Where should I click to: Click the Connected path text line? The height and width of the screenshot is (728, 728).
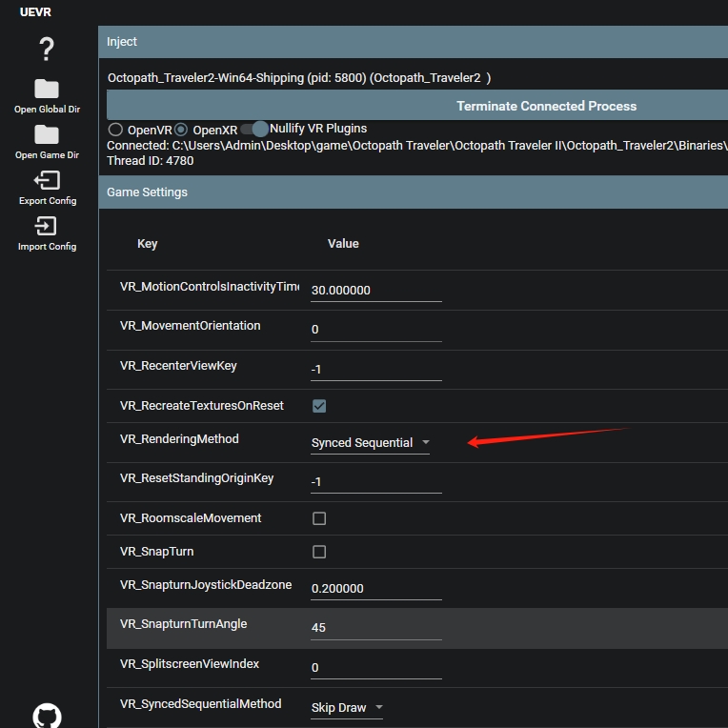tap(417, 146)
